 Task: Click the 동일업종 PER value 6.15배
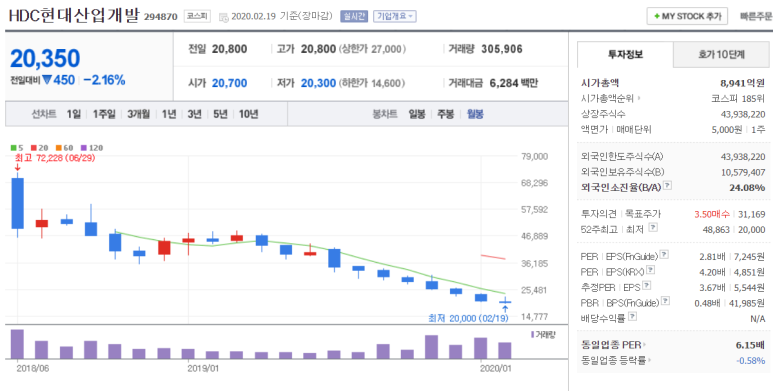point(751,345)
